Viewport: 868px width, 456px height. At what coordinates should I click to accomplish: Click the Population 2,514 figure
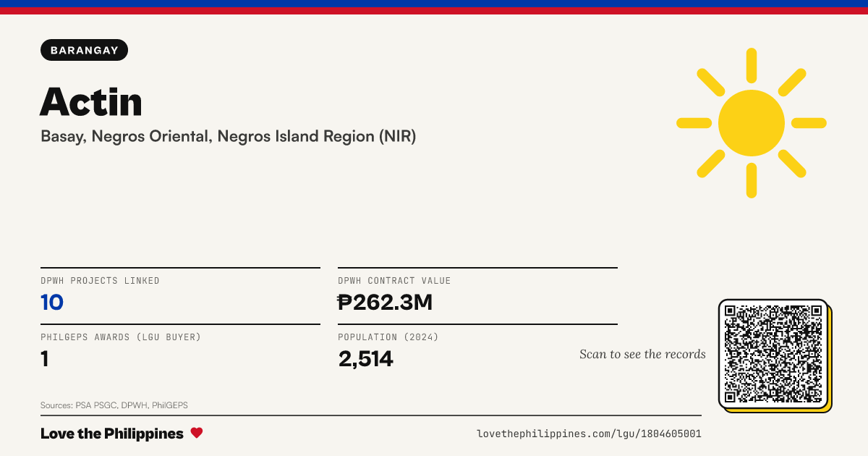tap(366, 359)
